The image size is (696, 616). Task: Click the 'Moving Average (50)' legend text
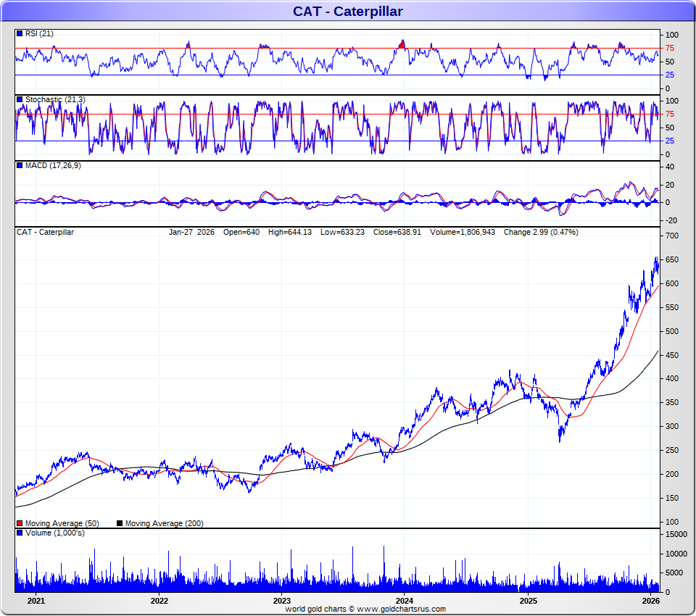click(x=62, y=523)
